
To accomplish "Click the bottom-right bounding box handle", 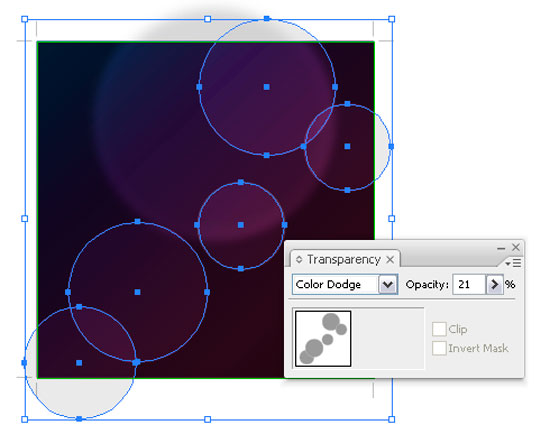I will pos(392,419).
